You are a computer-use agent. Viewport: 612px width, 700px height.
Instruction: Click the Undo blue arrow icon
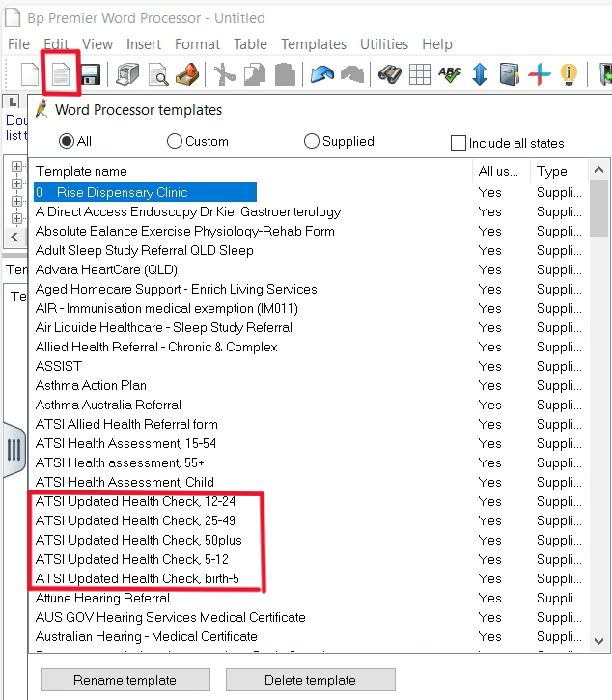(x=322, y=74)
